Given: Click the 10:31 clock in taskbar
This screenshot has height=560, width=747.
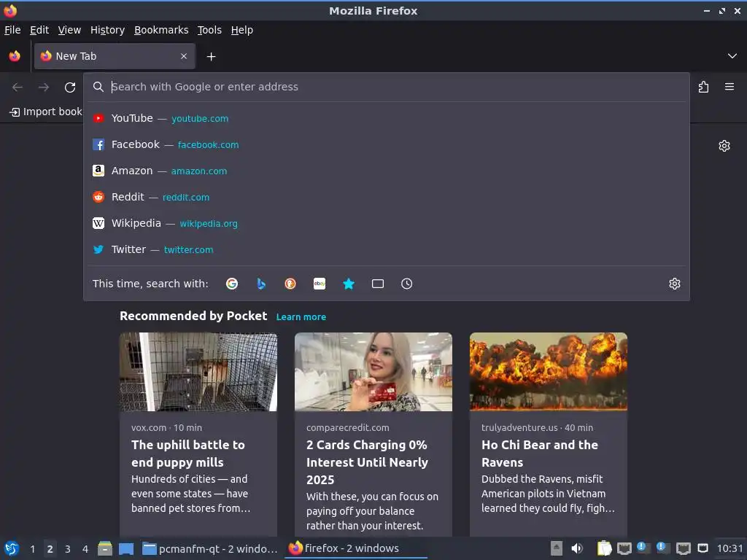Looking at the screenshot, I should tap(729, 548).
